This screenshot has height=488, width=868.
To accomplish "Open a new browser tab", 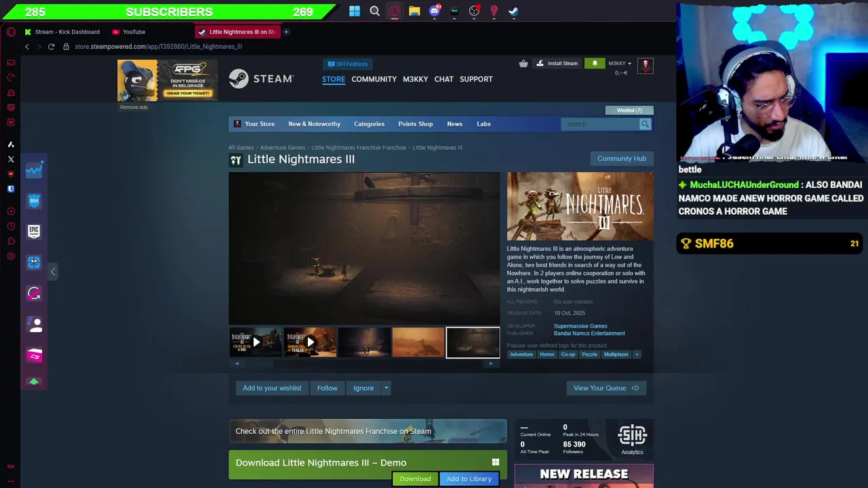I will tap(286, 32).
